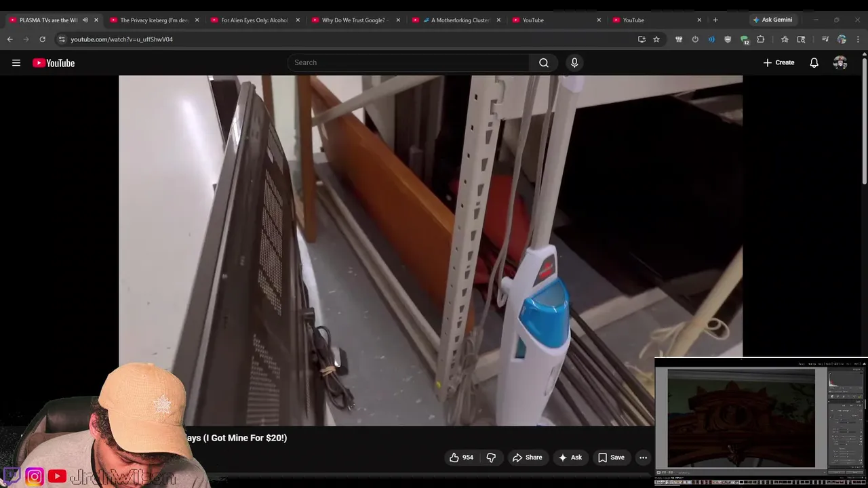
Task: Bookmark this page with the star
Action: (656, 39)
